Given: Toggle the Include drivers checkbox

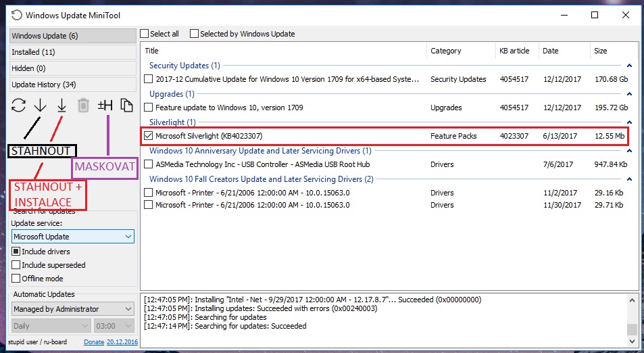Looking at the screenshot, I should pyautogui.click(x=16, y=251).
